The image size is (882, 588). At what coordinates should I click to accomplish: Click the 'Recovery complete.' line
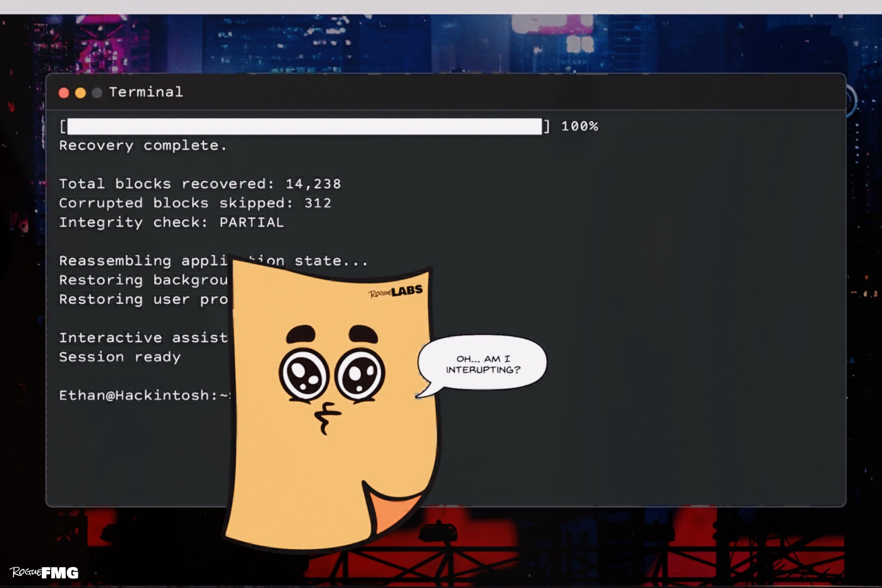pyautogui.click(x=143, y=146)
